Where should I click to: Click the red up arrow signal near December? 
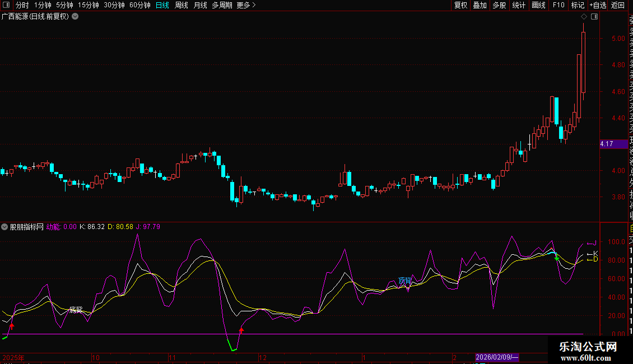click(x=241, y=330)
